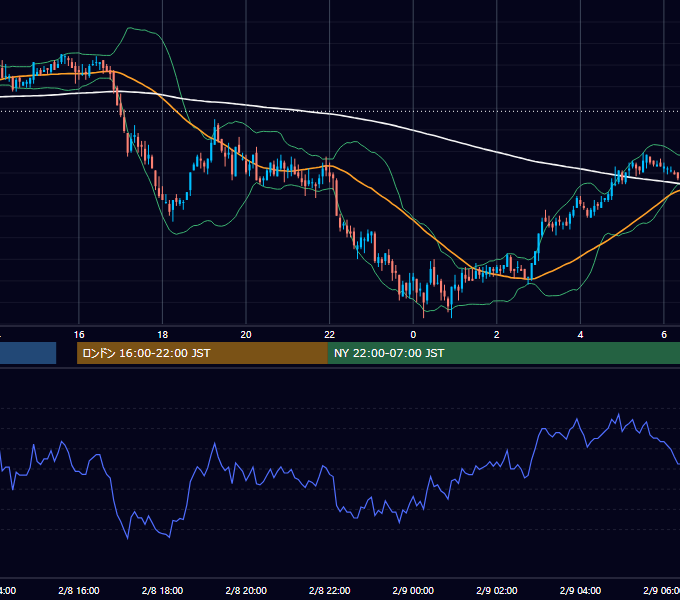Click the 22 hour label on the price chart axis
This screenshot has height=600, width=680.
(x=330, y=335)
